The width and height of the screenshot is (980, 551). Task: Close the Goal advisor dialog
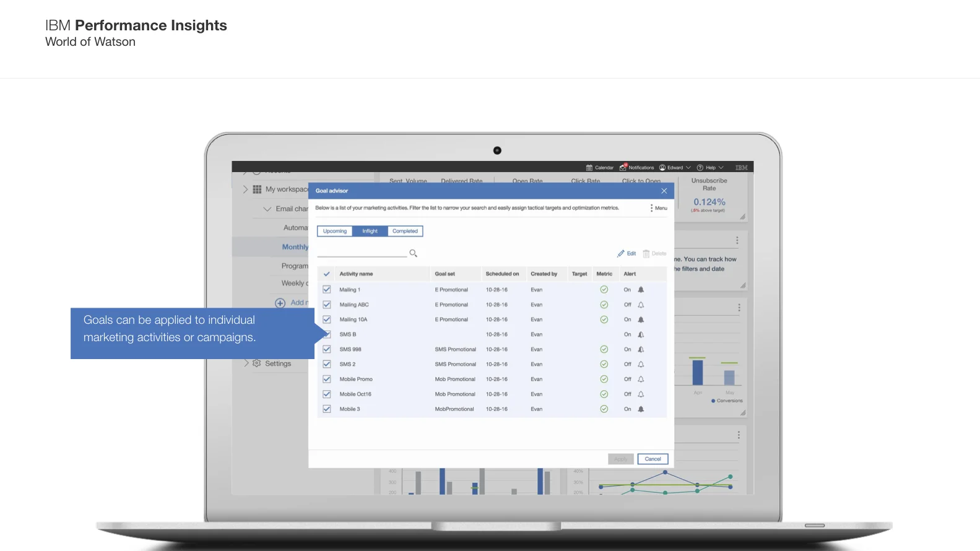[x=664, y=191]
